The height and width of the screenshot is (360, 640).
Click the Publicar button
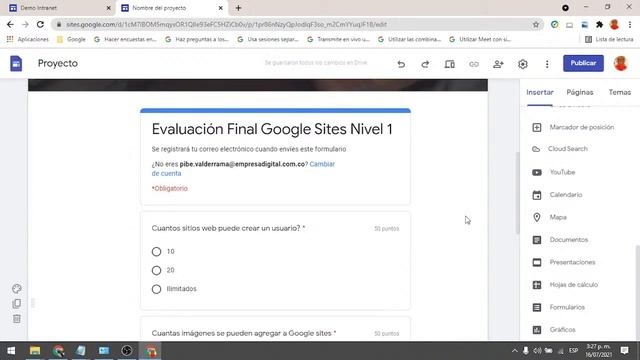point(583,63)
